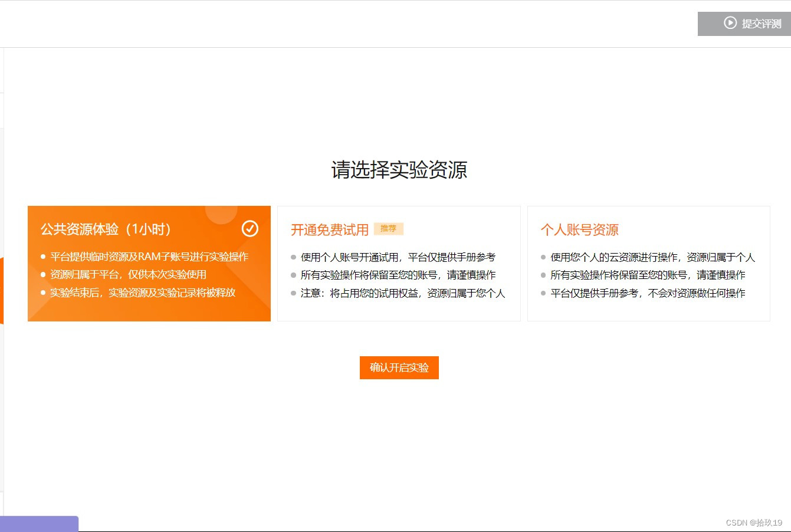Click the checkmark icon on 公共资源体验 card

(x=250, y=229)
